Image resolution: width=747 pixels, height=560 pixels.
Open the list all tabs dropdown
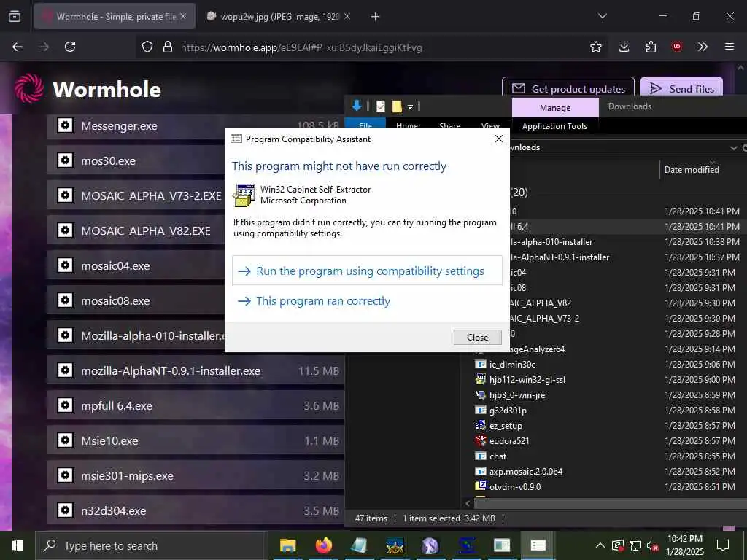coord(602,16)
